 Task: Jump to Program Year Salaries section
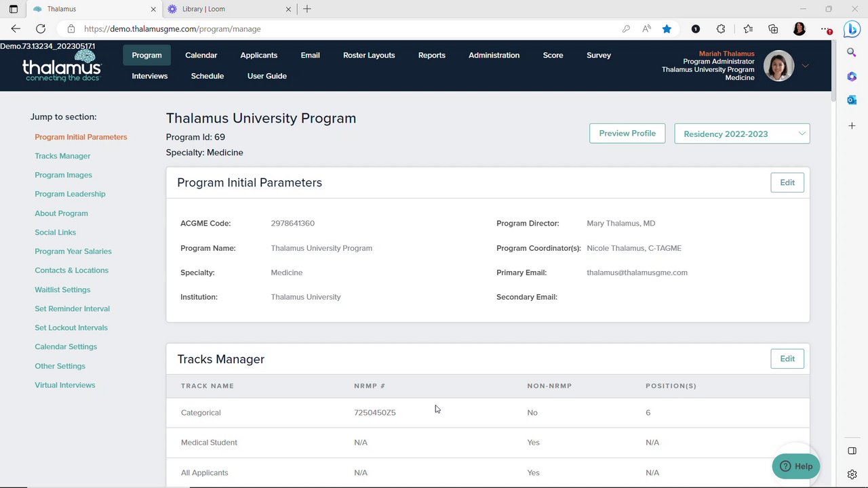[x=73, y=251]
